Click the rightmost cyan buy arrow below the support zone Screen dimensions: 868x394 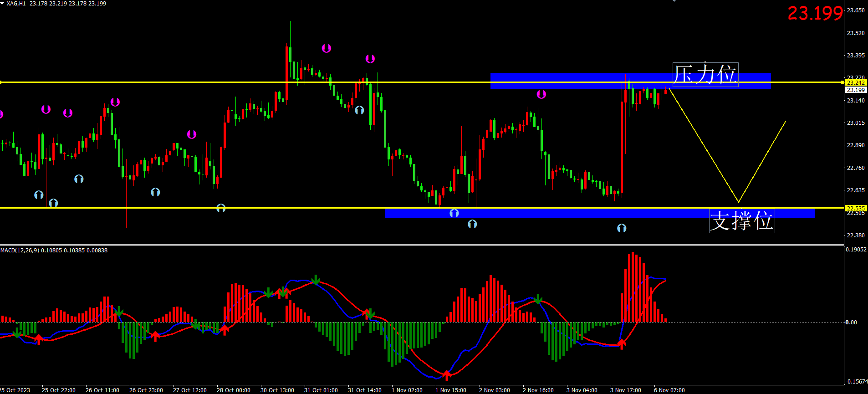click(621, 228)
